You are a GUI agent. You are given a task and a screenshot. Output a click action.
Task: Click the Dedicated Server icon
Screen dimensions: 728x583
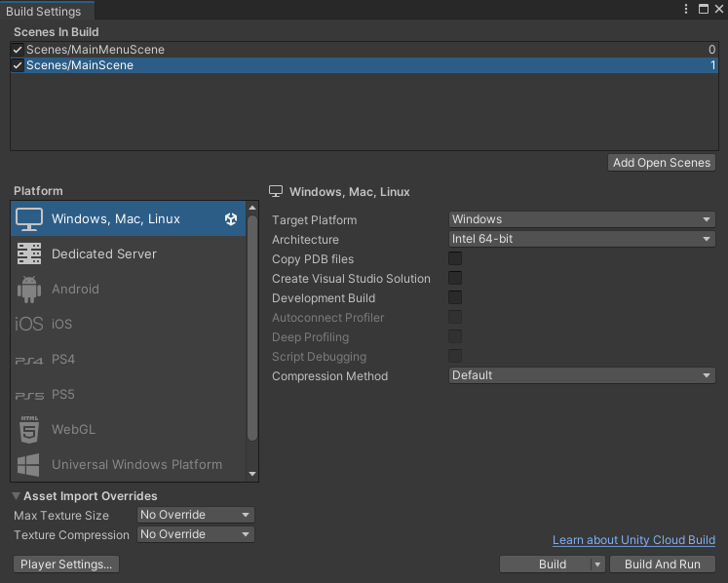point(29,253)
